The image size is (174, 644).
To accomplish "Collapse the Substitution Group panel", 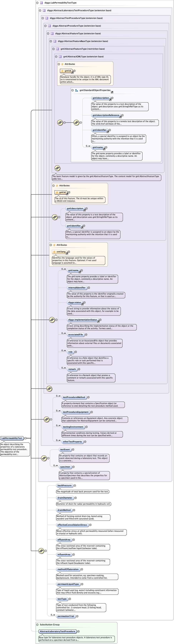I will (37, 625).
